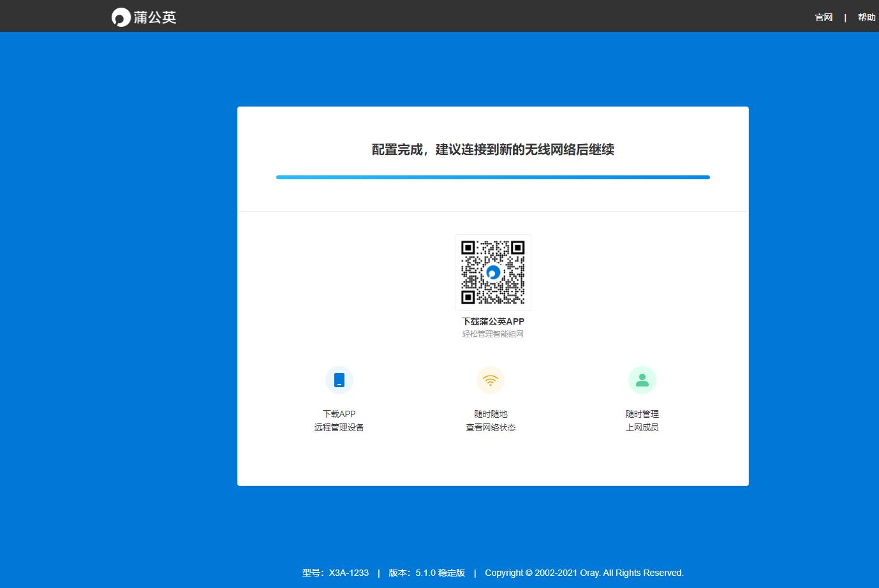Click the dandelion logo inside the QR code
879x588 pixels.
point(492,272)
